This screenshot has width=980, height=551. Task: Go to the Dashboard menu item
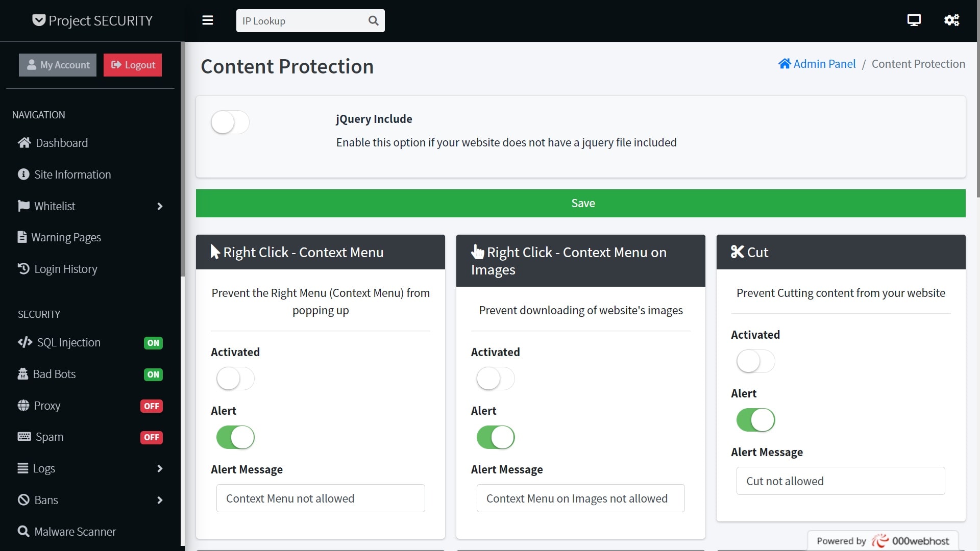(x=61, y=143)
